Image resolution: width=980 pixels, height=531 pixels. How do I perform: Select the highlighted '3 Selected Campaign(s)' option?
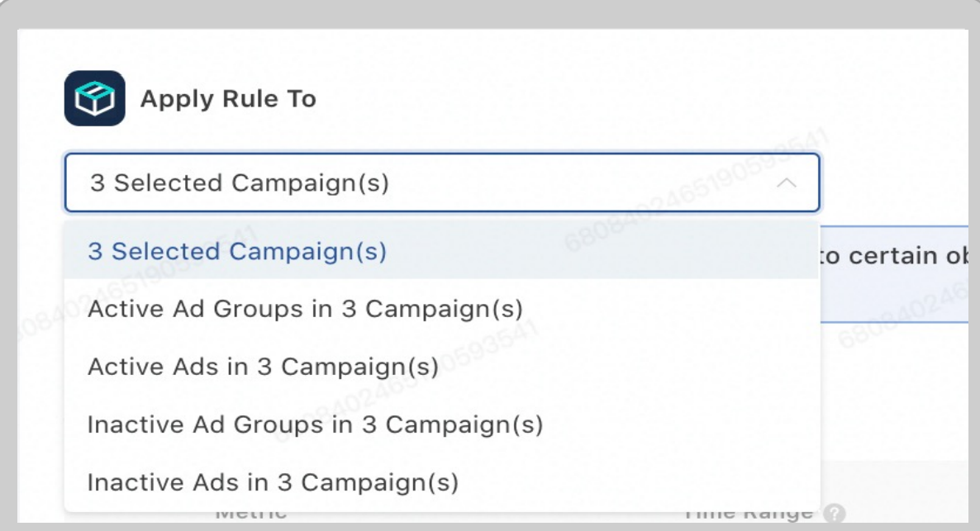point(237,251)
